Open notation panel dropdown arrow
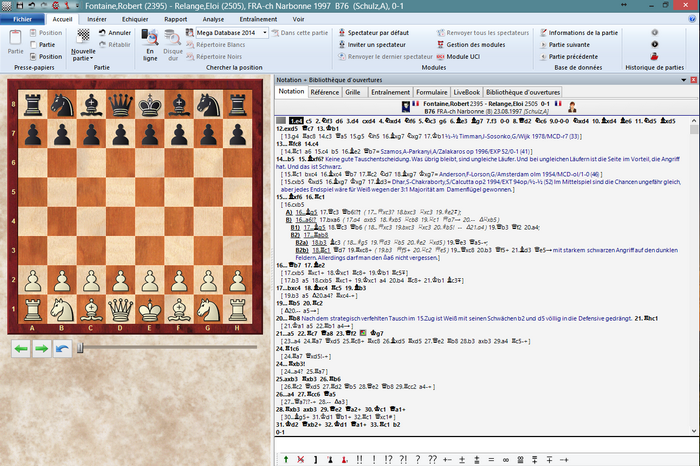The height and width of the screenshot is (466, 700). [x=683, y=80]
